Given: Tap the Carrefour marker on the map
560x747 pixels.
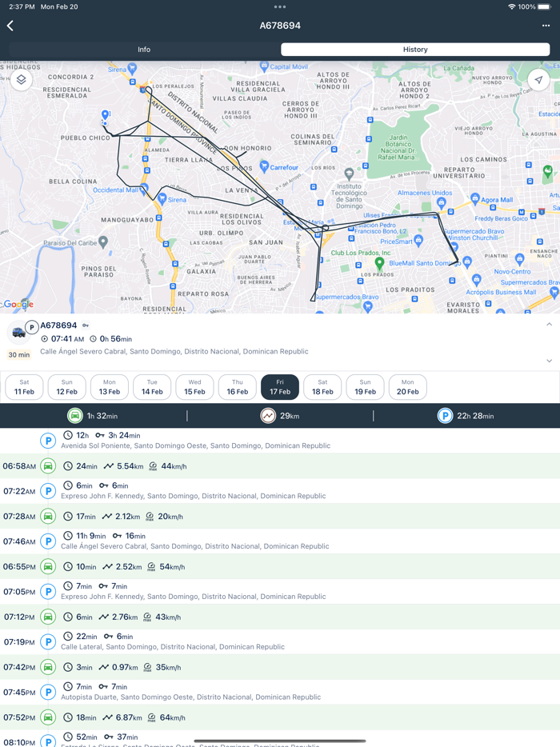Looking at the screenshot, I should coord(265,166).
